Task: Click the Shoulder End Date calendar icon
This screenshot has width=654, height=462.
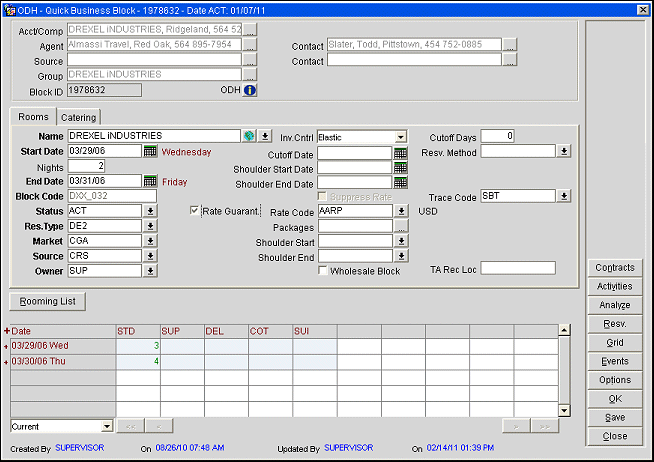Action: 400,182
